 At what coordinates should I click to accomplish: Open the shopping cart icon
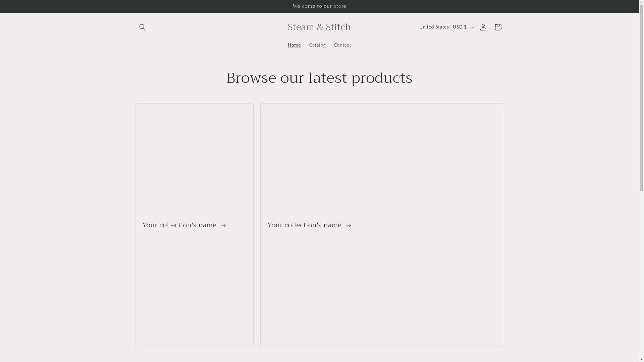pyautogui.click(x=498, y=27)
